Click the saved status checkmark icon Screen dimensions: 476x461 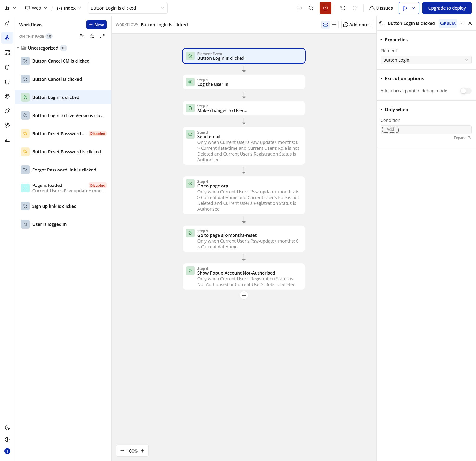299,8
